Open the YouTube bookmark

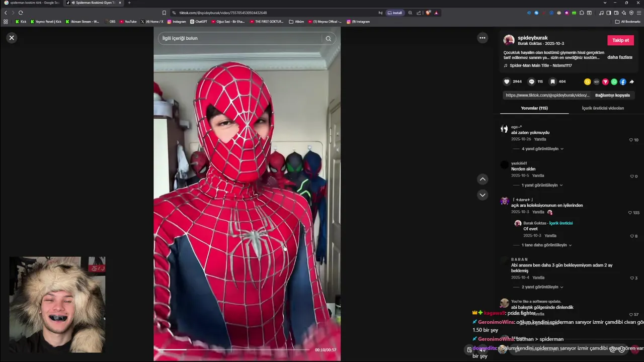click(x=128, y=22)
